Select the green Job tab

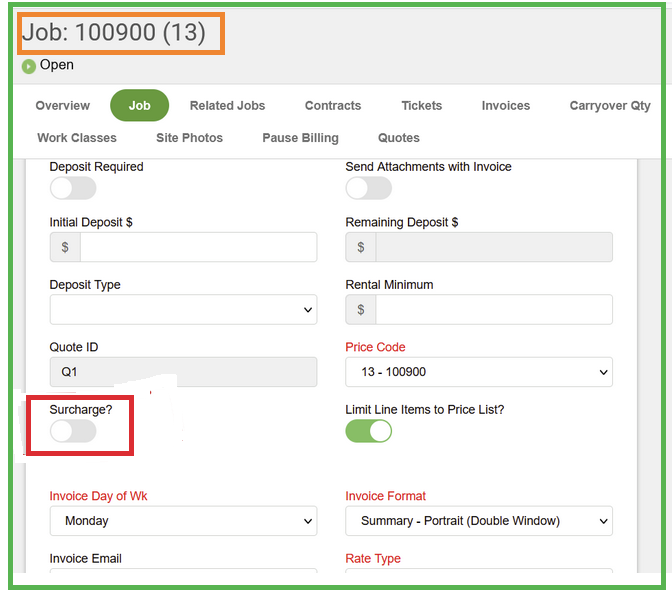pyautogui.click(x=139, y=105)
